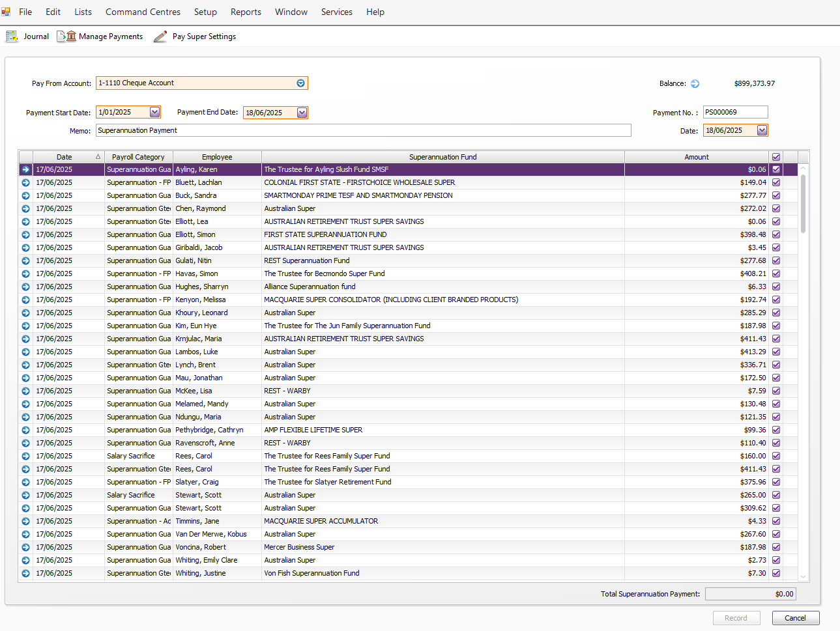Sort the table by the Date column header

click(x=64, y=157)
